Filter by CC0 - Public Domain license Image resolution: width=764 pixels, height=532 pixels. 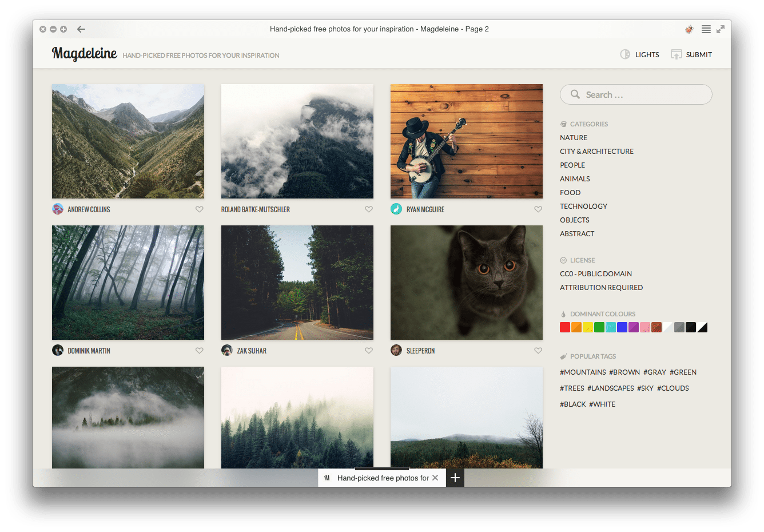(x=596, y=274)
